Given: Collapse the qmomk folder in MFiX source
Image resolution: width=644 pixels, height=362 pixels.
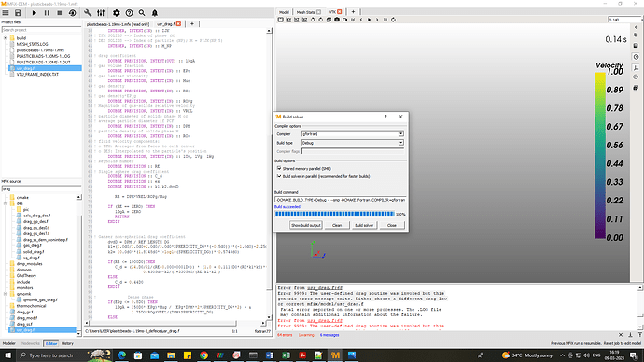Looking at the screenshot, I should [x=6, y=294].
